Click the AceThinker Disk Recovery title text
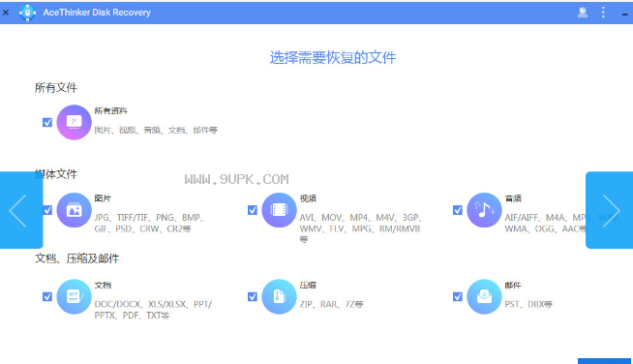 (x=97, y=13)
